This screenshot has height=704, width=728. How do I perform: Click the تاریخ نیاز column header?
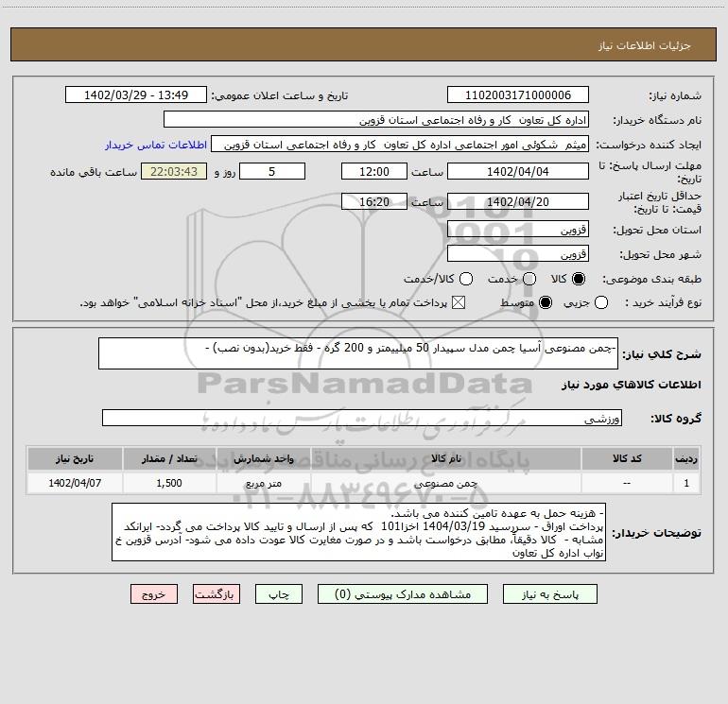(75, 458)
